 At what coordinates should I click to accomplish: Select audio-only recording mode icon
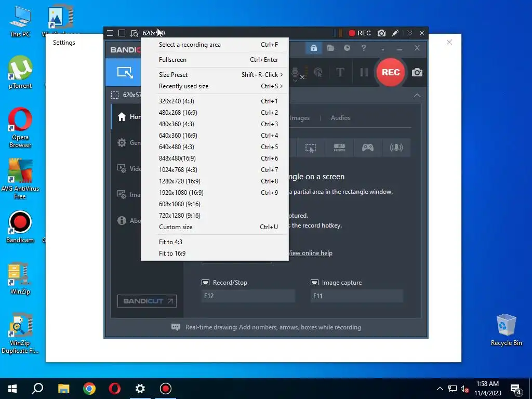(x=396, y=148)
